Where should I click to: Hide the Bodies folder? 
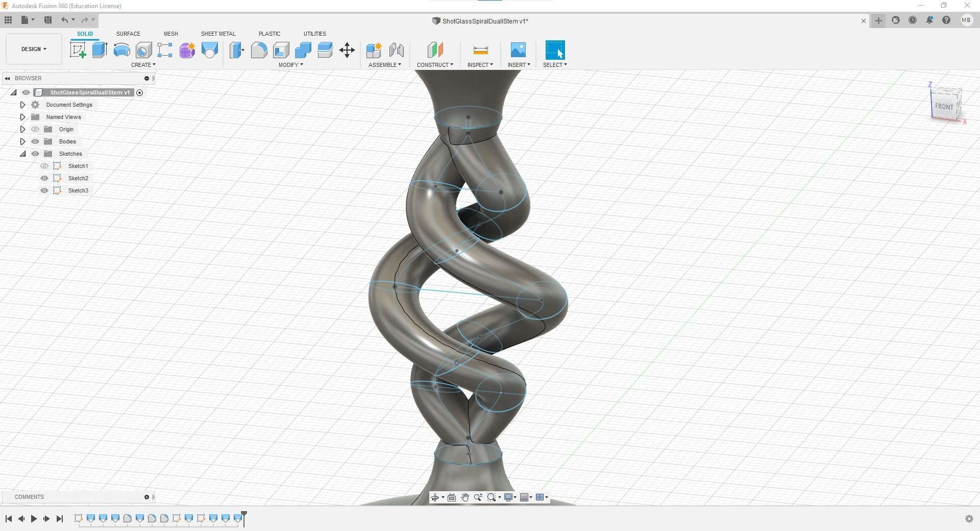pyautogui.click(x=35, y=141)
